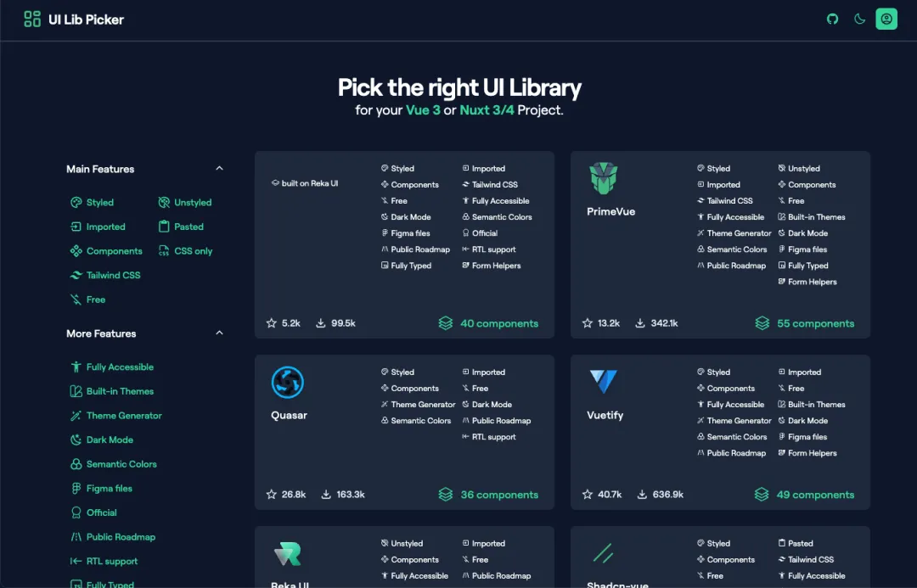The height and width of the screenshot is (588, 917).
Task: Click the star icon on Quasar card
Action: (x=272, y=495)
